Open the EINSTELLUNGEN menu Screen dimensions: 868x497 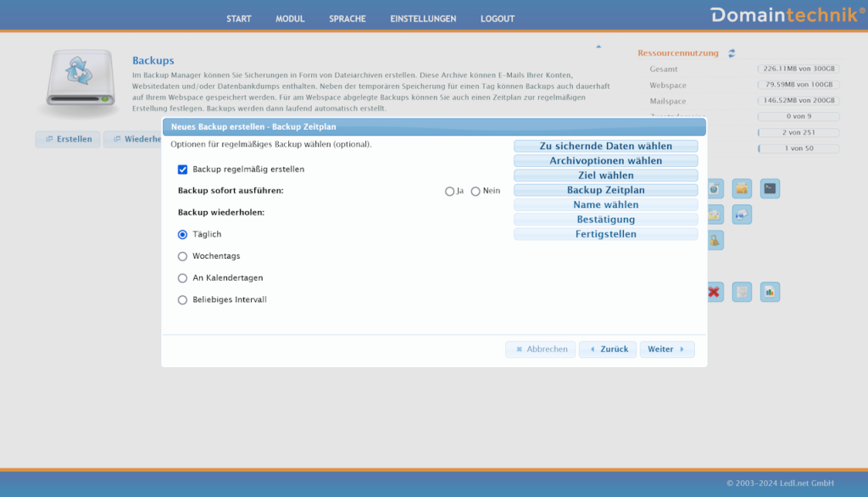pyautogui.click(x=423, y=18)
